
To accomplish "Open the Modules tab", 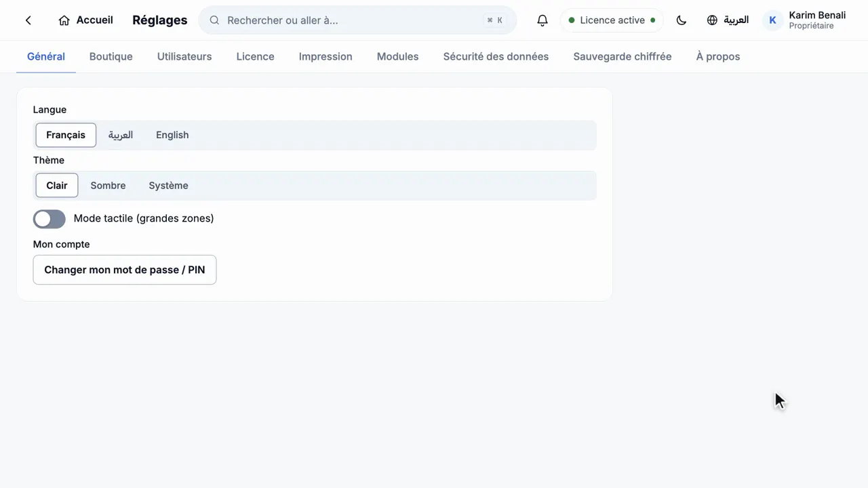I will point(398,57).
